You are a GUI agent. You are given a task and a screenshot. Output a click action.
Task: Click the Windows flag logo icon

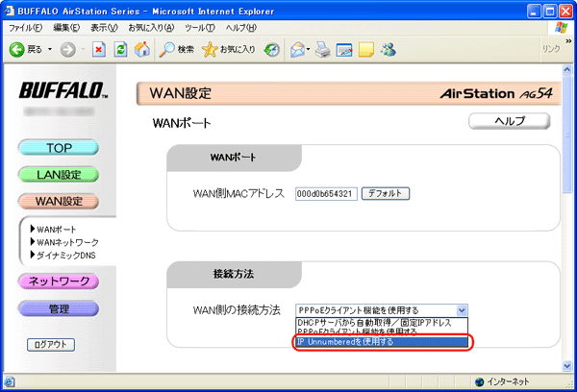(x=562, y=28)
